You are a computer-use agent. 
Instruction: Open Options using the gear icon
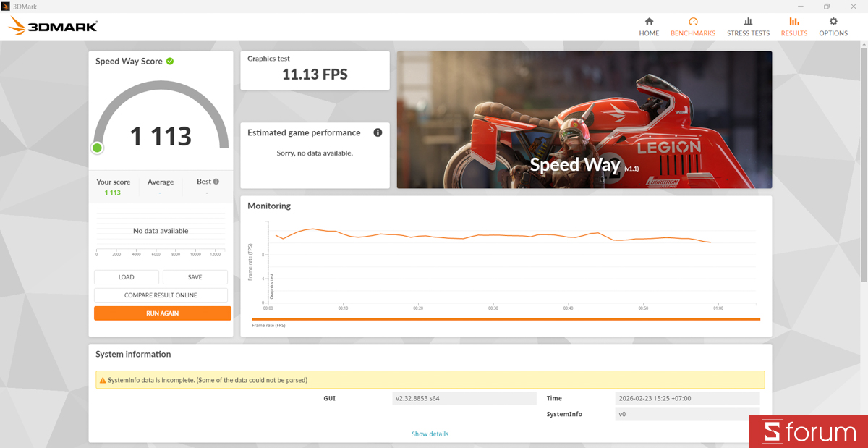click(x=833, y=22)
